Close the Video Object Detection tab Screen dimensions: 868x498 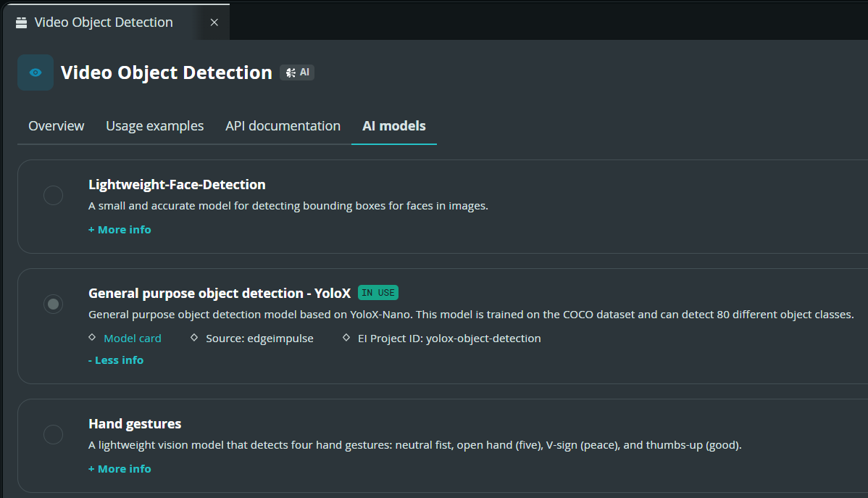214,22
